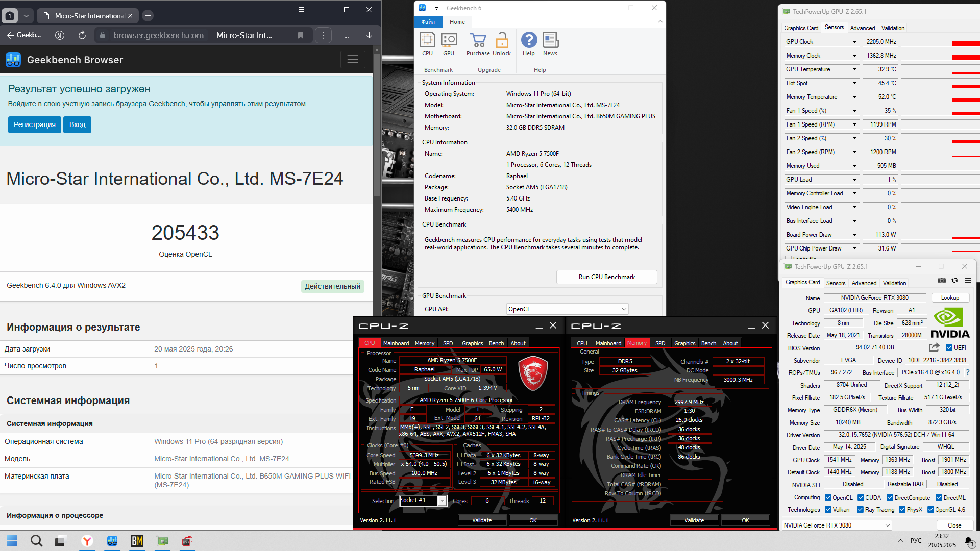
Task: Toggle the PhysX checkbox
Action: [902, 510]
